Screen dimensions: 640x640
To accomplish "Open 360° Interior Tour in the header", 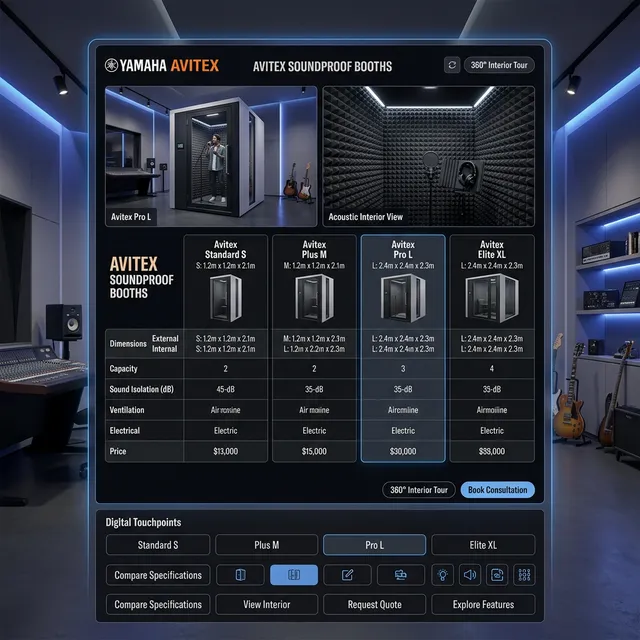I will pos(499,65).
